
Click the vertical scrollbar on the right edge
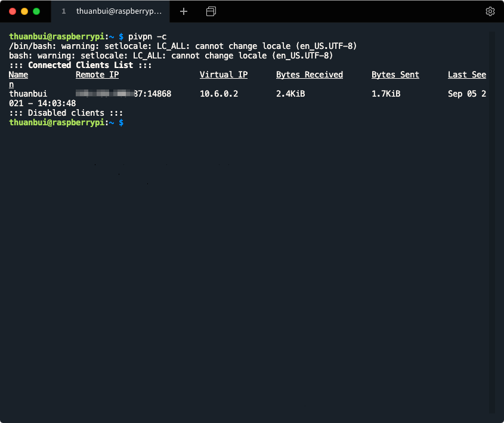pyautogui.click(x=492, y=221)
